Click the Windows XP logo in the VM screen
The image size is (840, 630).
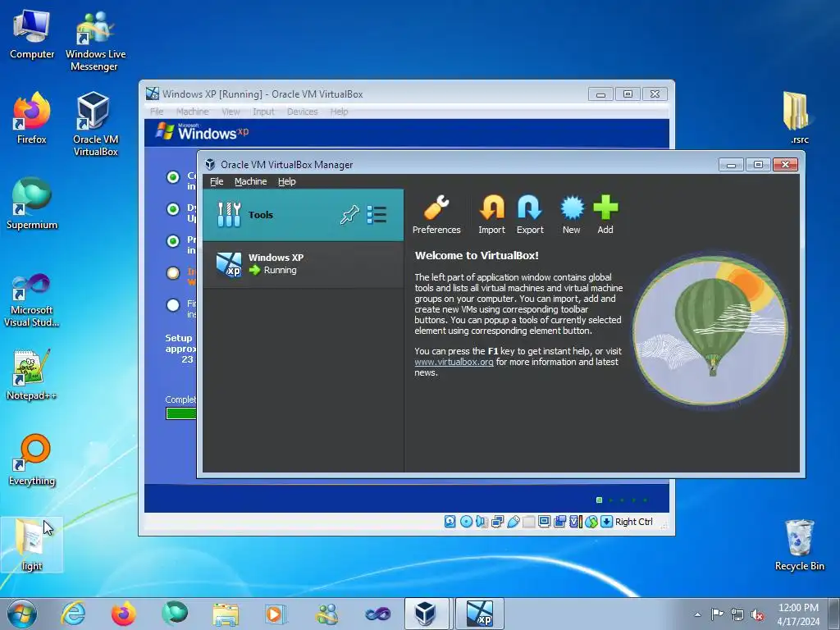tap(202, 132)
